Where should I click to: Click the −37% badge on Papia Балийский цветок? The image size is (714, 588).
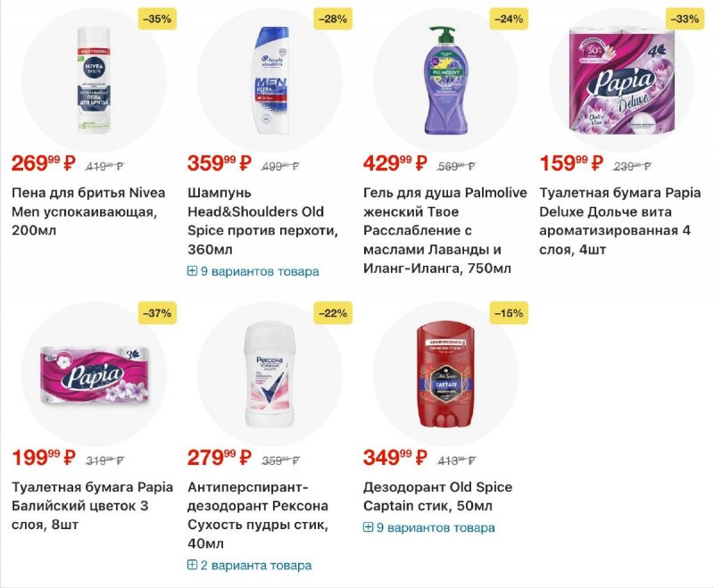(156, 312)
